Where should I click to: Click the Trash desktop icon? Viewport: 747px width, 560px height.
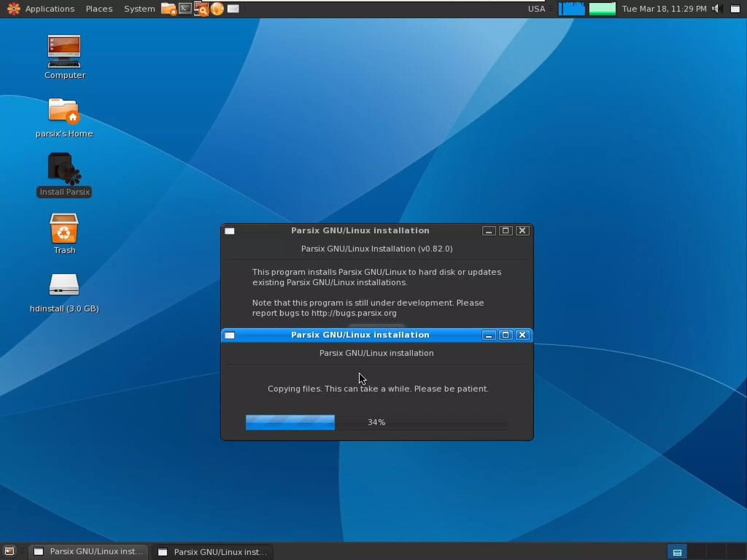[64, 229]
